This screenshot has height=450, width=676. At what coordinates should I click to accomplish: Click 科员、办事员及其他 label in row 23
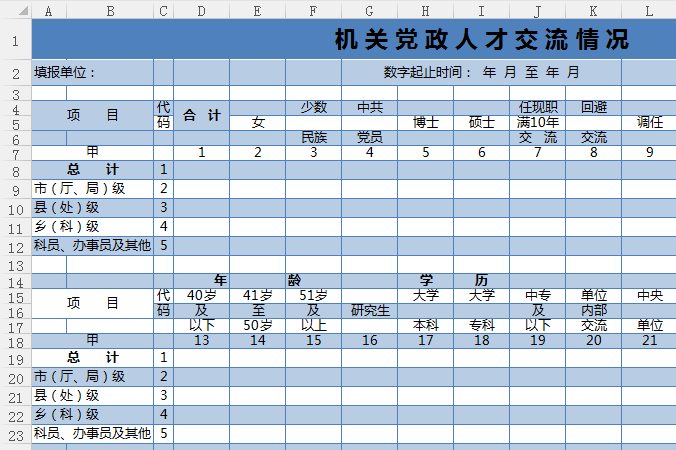click(92, 434)
